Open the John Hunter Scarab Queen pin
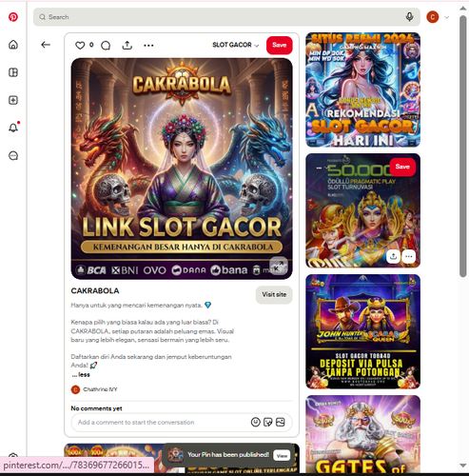 (x=363, y=331)
